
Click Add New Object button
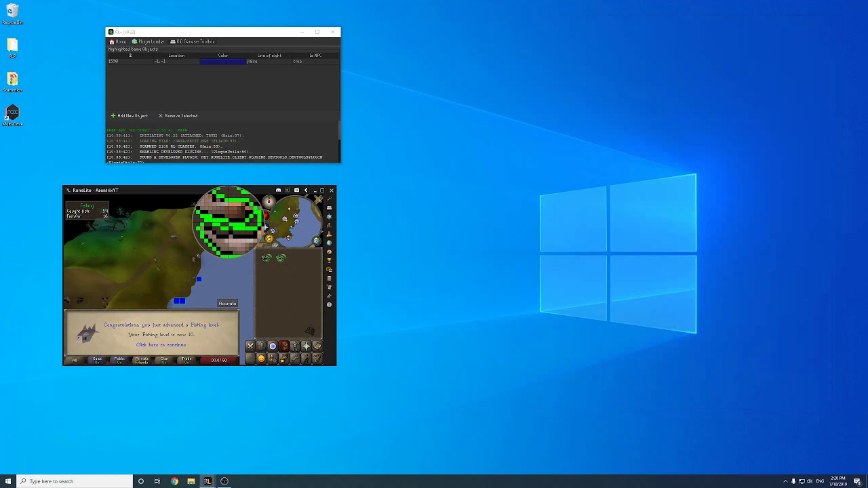(129, 116)
